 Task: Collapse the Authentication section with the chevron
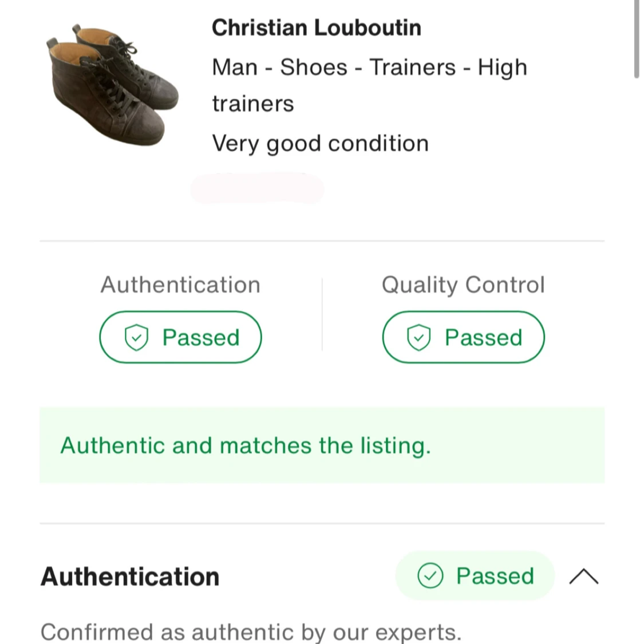pyautogui.click(x=583, y=576)
